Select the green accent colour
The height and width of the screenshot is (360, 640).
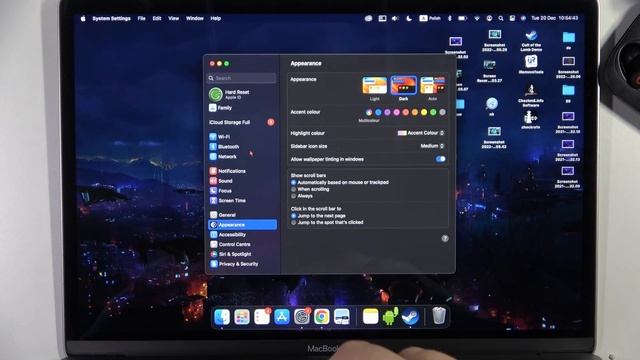tap(433, 112)
